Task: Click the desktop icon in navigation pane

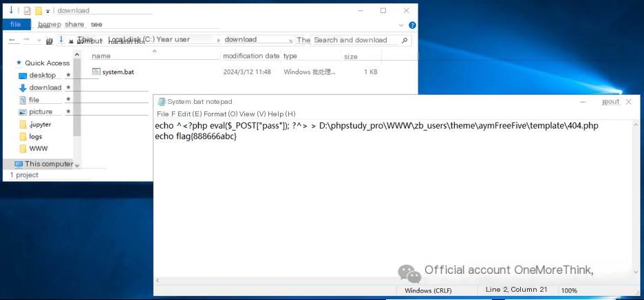Action: [23, 76]
